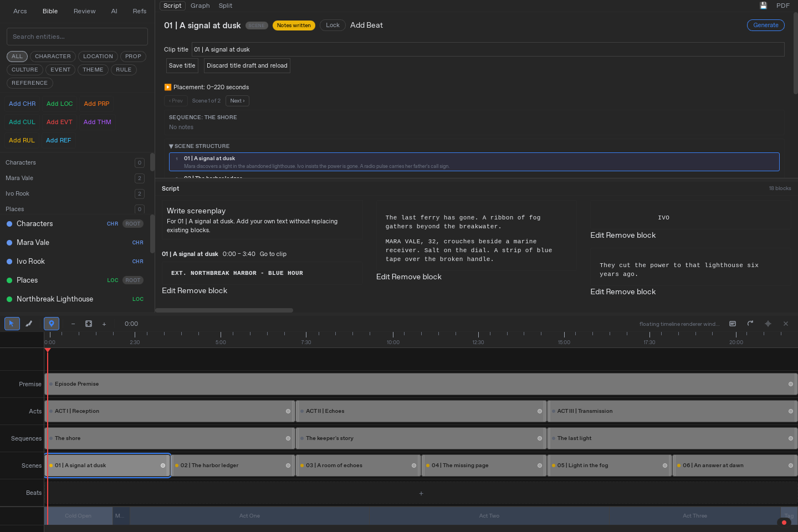The height and width of the screenshot is (532, 798).
Task: Expand the Characters root group
Action: (x=75, y=224)
